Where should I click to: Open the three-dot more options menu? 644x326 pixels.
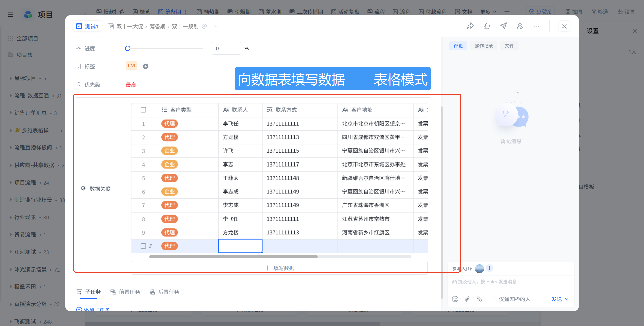tap(537, 26)
